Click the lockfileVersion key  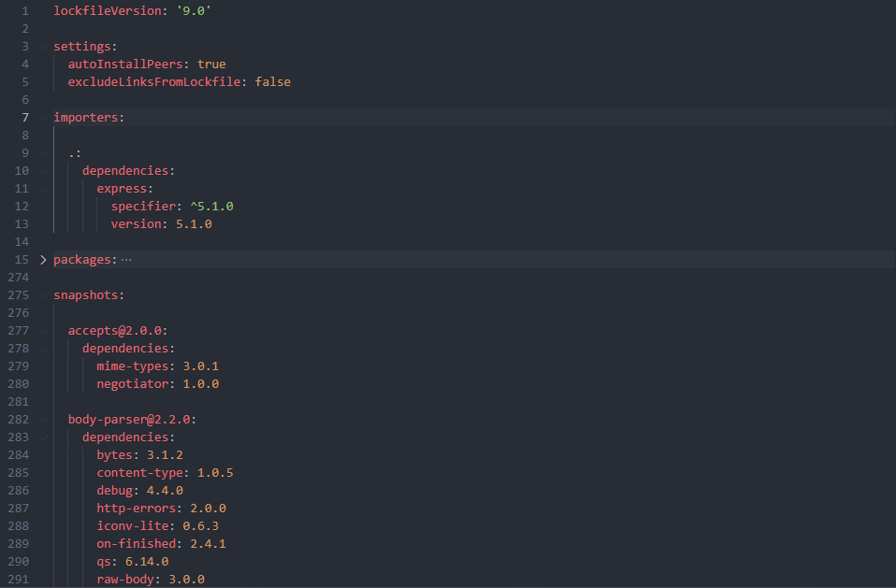point(108,11)
